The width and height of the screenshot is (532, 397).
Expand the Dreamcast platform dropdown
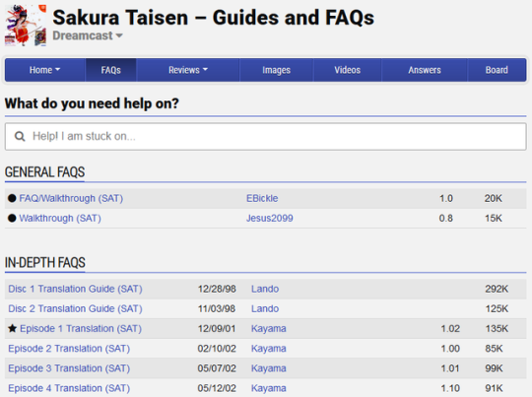pyautogui.click(x=88, y=35)
